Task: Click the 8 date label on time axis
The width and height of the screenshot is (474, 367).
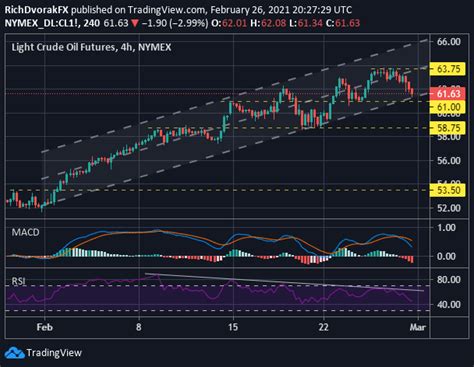Action: pos(138,327)
